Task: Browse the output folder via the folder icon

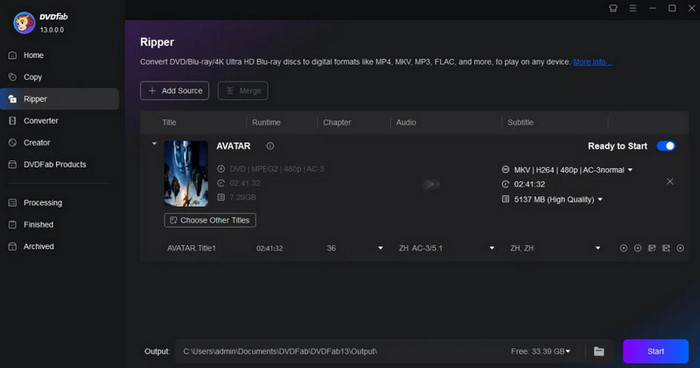Action: [x=599, y=351]
